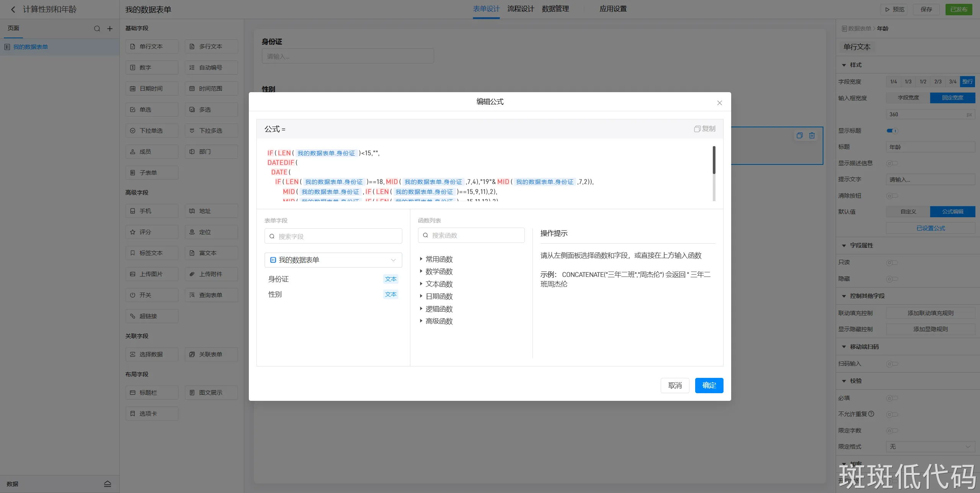980x493 pixels.
Task: Click the formula editor vertical scrollbar
Action: (x=714, y=161)
